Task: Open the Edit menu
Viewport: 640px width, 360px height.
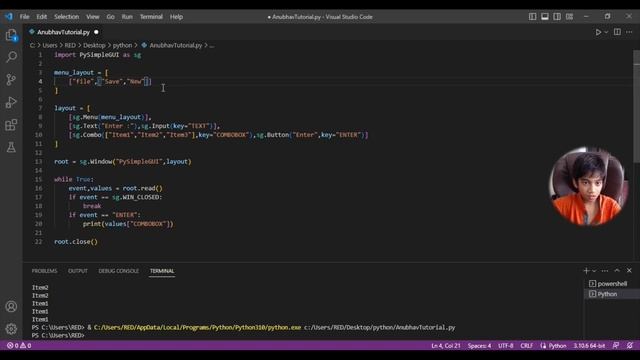Action: [x=42, y=17]
